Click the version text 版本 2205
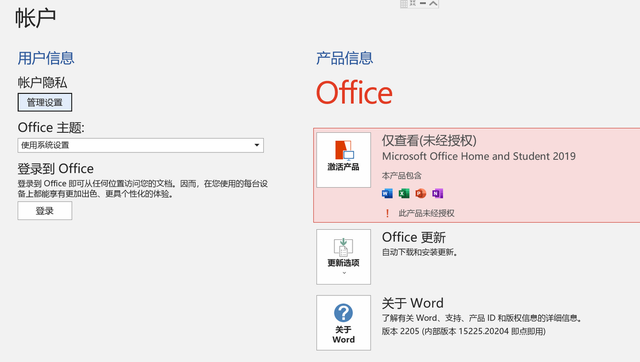 click(464, 331)
